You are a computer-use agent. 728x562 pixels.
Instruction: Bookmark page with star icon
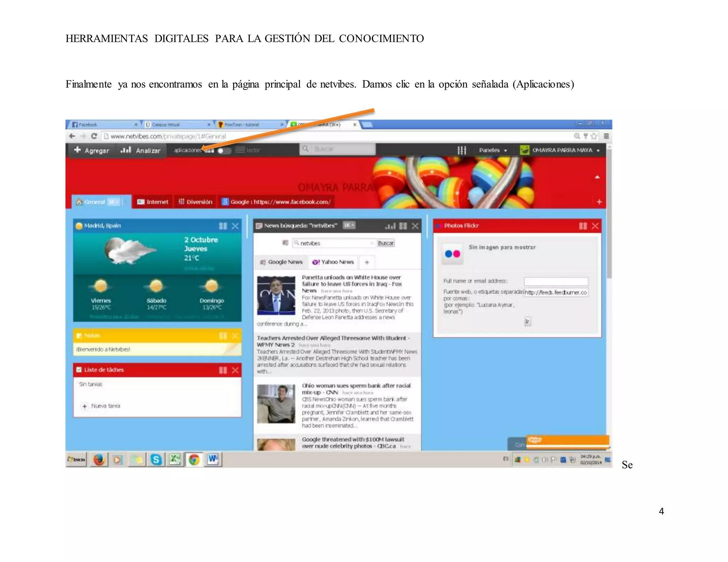pyautogui.click(x=594, y=136)
